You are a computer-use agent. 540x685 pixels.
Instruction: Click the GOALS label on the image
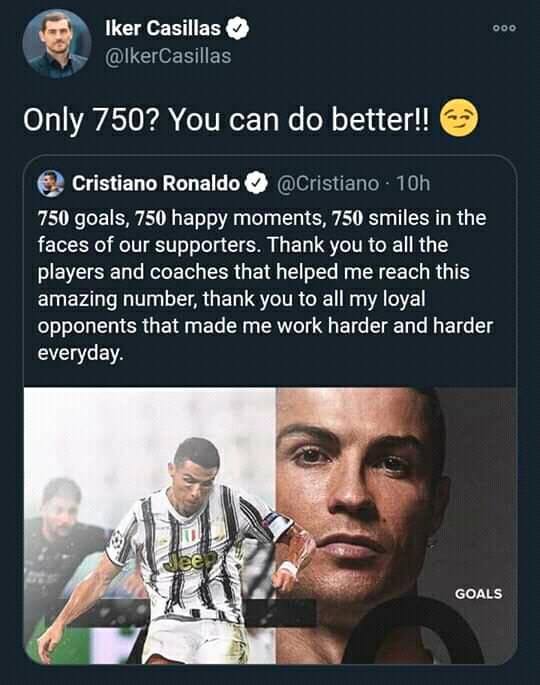pos(478,594)
